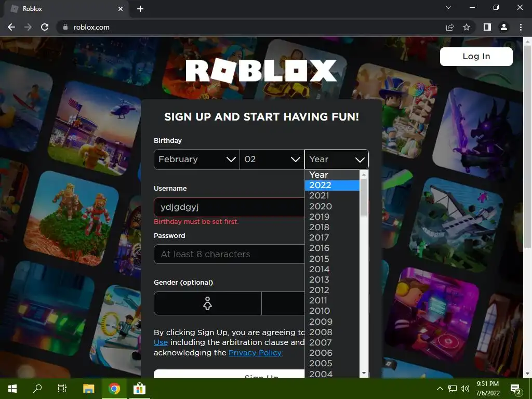Screen dimensions: 532x399
Task: Choose 2019 from the year list
Action: [332, 217]
